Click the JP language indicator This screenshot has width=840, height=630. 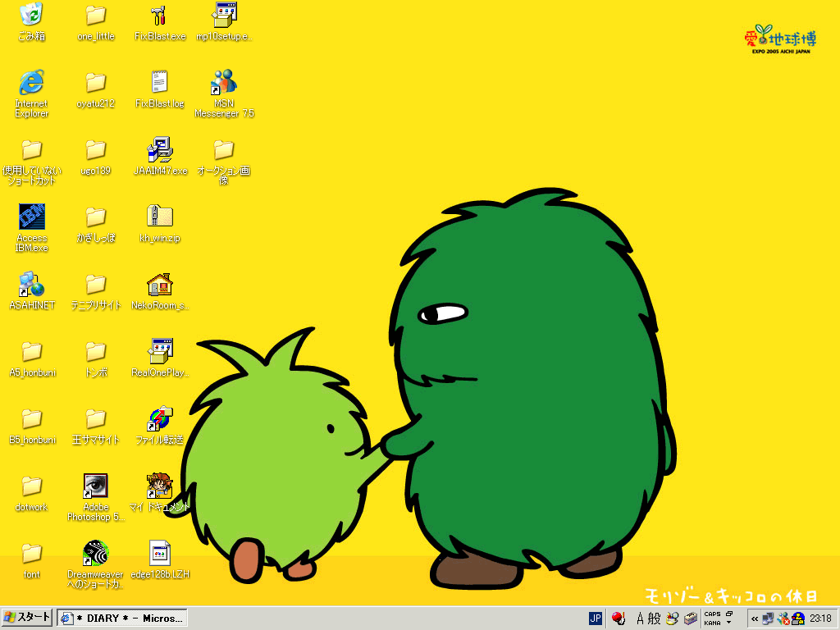(596, 619)
